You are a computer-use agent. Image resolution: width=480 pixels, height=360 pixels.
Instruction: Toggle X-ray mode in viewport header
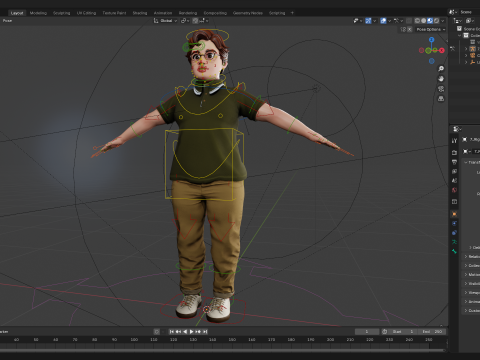[x=409, y=21]
